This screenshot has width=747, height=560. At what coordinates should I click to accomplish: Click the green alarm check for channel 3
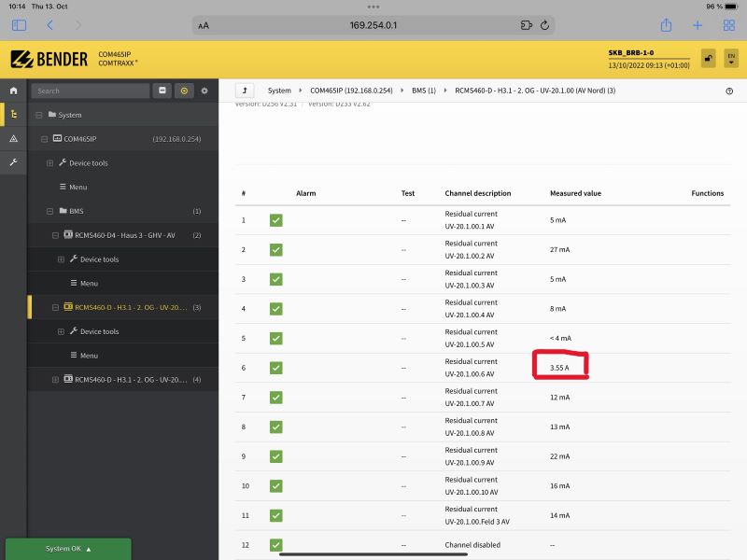pyautogui.click(x=275, y=279)
